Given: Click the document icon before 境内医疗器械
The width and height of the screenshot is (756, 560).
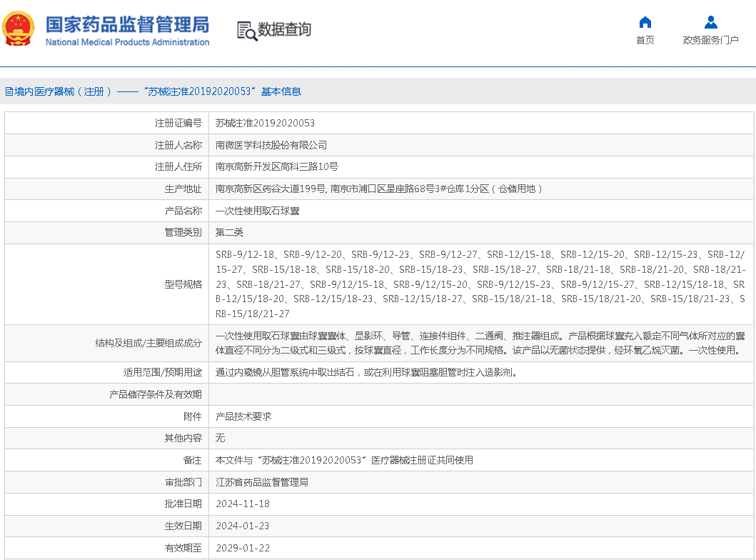Looking at the screenshot, I should click(x=9, y=91).
